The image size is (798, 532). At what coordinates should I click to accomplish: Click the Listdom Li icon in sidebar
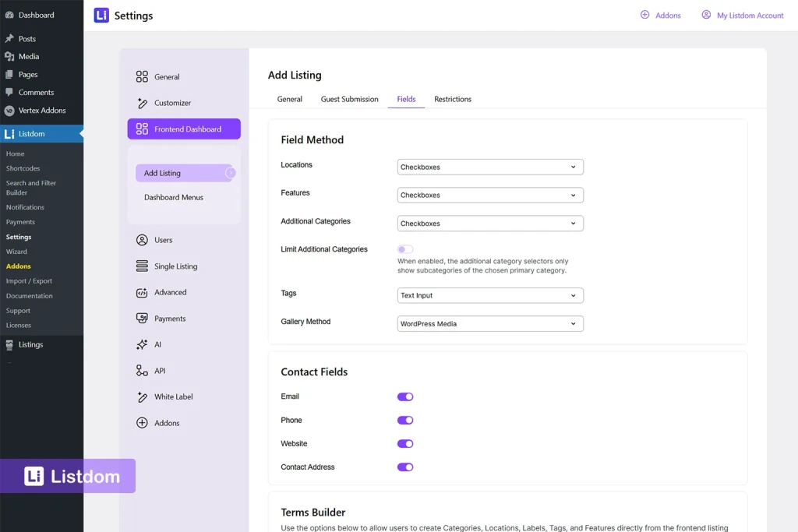pyautogui.click(x=9, y=134)
